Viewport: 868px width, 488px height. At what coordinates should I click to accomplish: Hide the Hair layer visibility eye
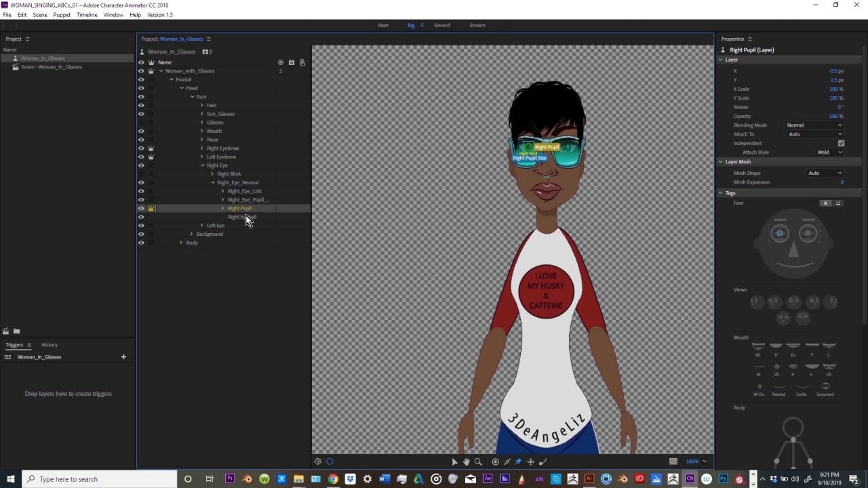pyautogui.click(x=141, y=105)
